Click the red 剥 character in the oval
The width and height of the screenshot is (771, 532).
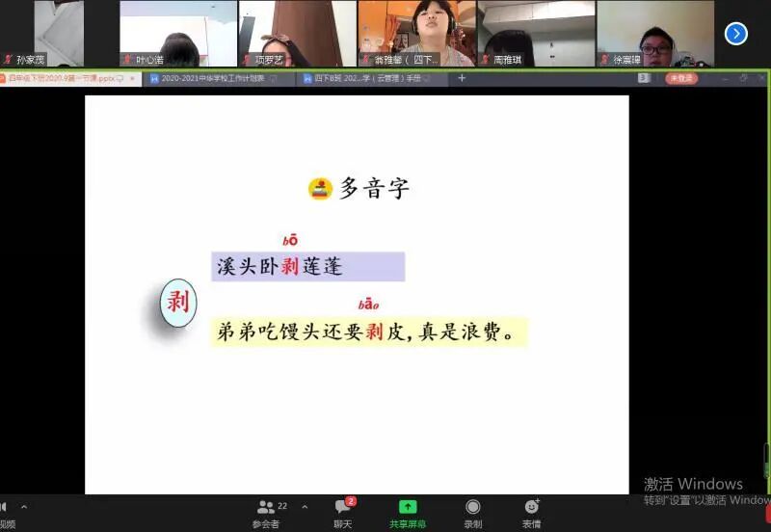click(178, 303)
